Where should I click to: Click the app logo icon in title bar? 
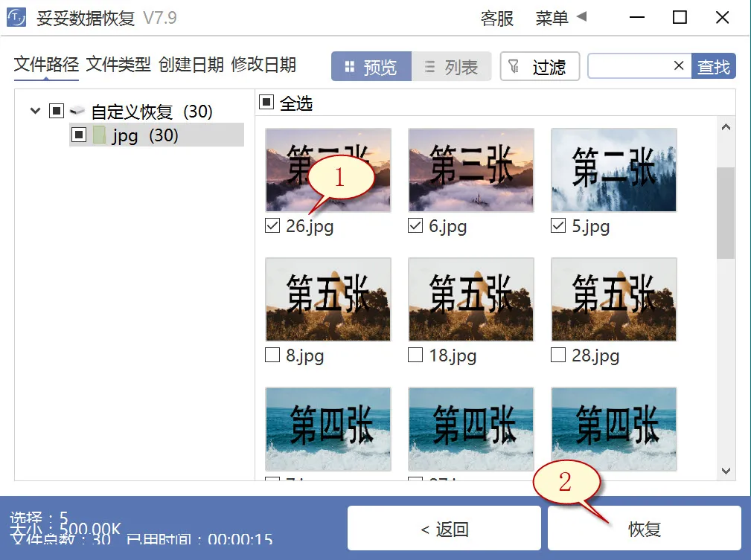16,18
